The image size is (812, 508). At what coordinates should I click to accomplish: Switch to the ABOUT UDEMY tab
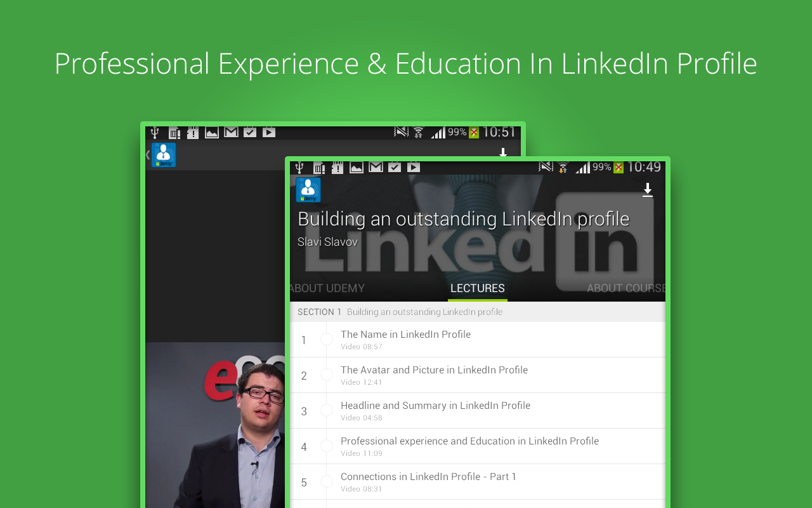pos(327,288)
